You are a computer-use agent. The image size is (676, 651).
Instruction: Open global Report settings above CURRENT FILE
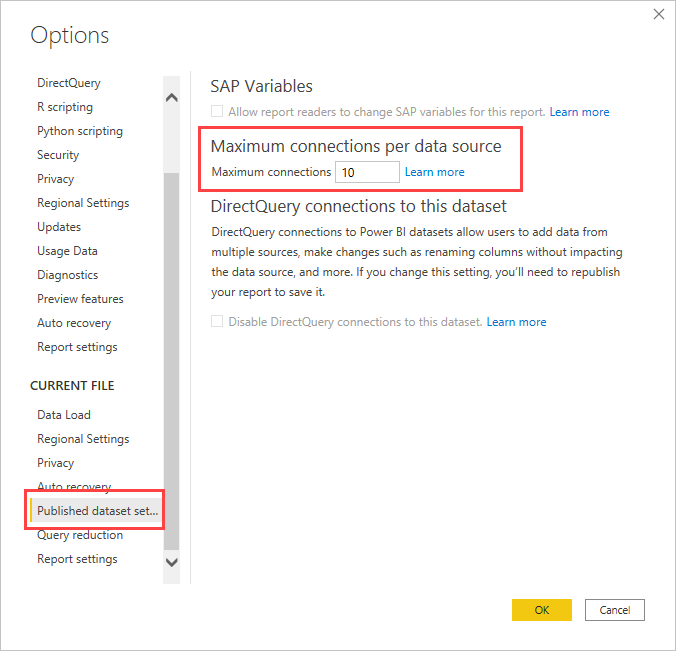[77, 347]
